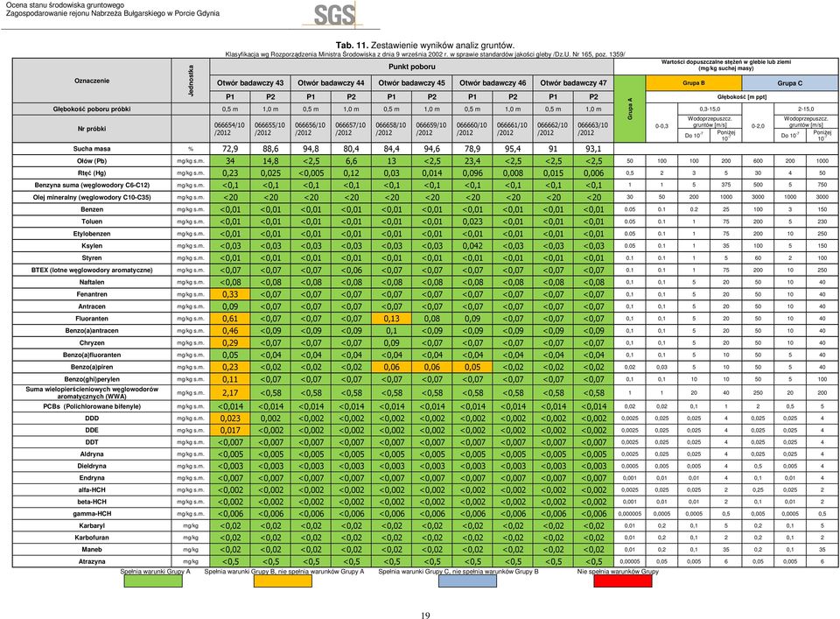Click the 'Rtęć (Hg)' row label
This screenshot has width=840, height=619.
point(92,173)
